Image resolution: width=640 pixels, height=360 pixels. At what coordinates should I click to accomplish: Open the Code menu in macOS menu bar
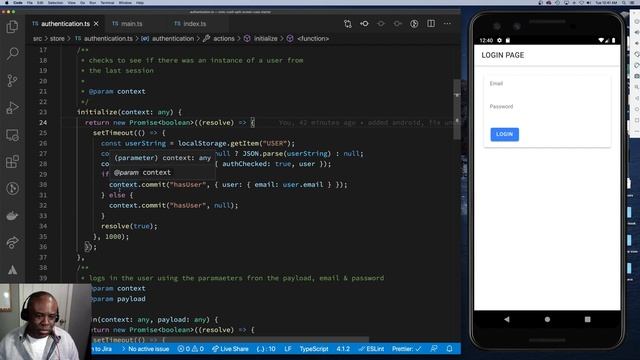click(x=18, y=2)
